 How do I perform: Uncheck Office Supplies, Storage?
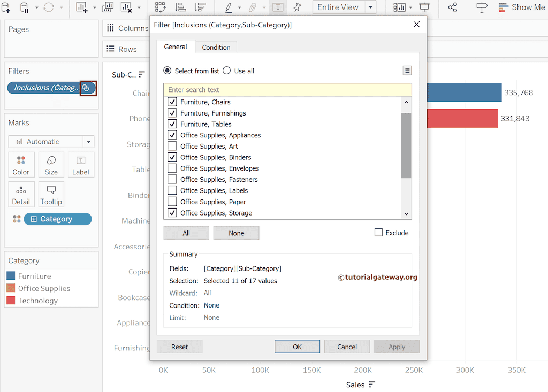[172, 213]
